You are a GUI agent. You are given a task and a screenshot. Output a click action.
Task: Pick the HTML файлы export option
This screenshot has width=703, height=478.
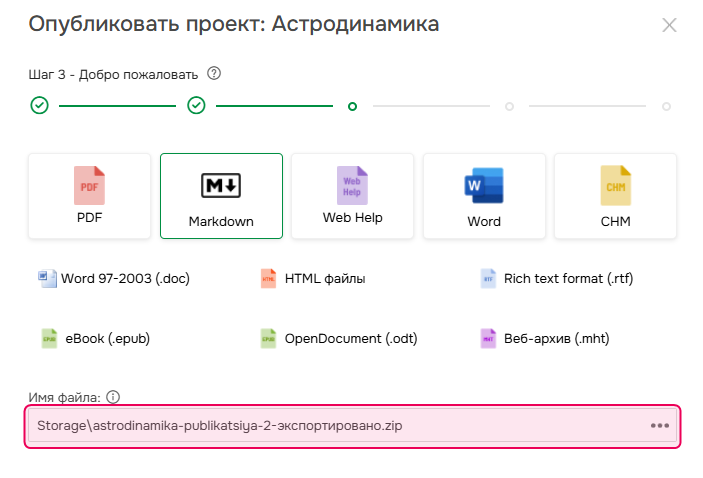313,278
